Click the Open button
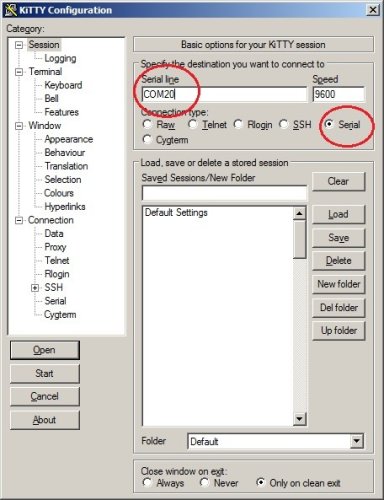The height and width of the screenshot is (500, 384). click(x=45, y=350)
